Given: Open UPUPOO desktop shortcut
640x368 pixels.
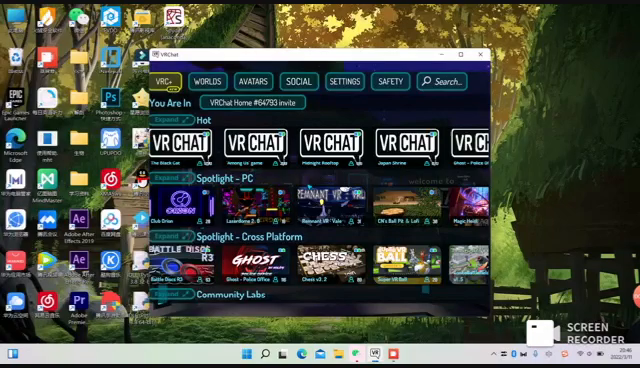Looking at the screenshot, I should (x=110, y=142).
